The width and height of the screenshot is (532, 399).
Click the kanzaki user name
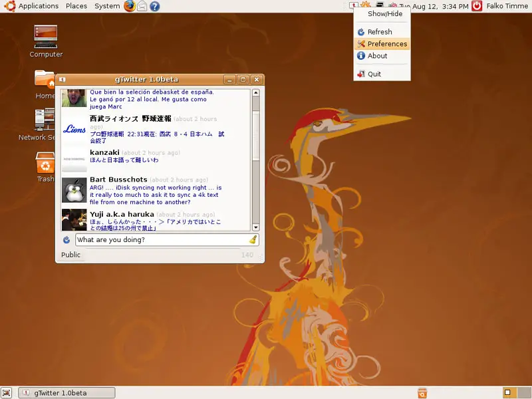(104, 152)
